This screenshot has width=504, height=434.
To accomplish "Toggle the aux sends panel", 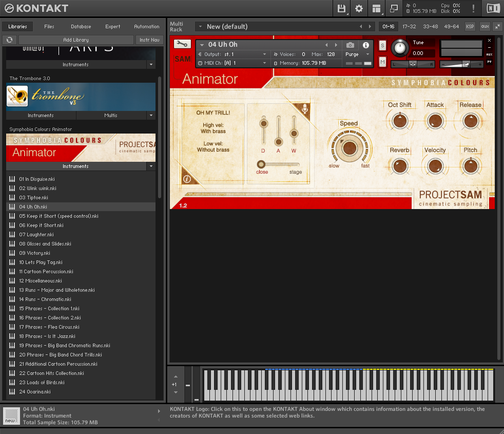I will pos(485,27).
